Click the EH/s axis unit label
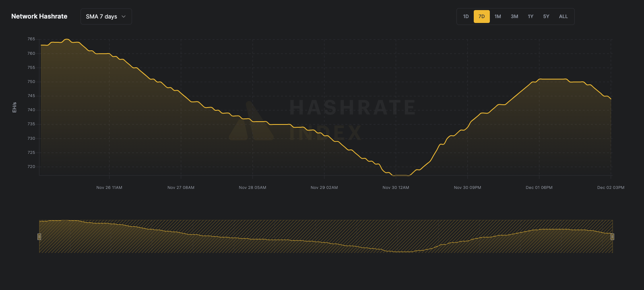The width and height of the screenshot is (644, 290). (14, 107)
